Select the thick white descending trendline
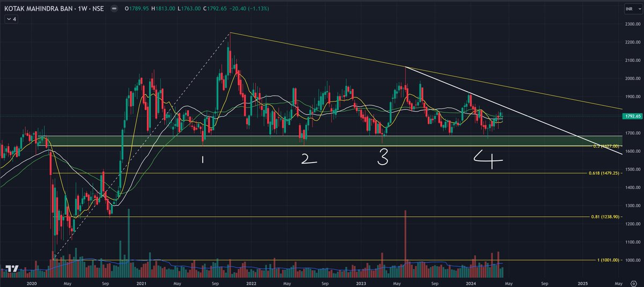 pos(515,111)
